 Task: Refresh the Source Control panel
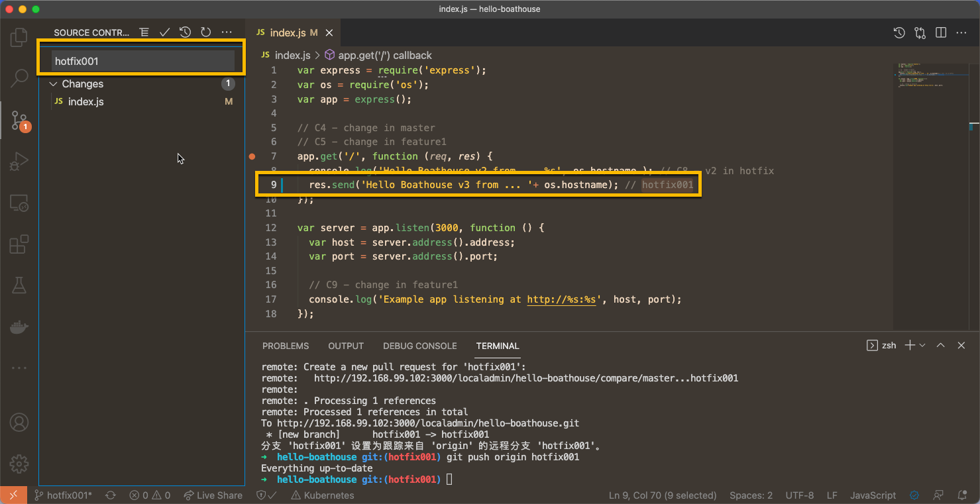tap(206, 32)
